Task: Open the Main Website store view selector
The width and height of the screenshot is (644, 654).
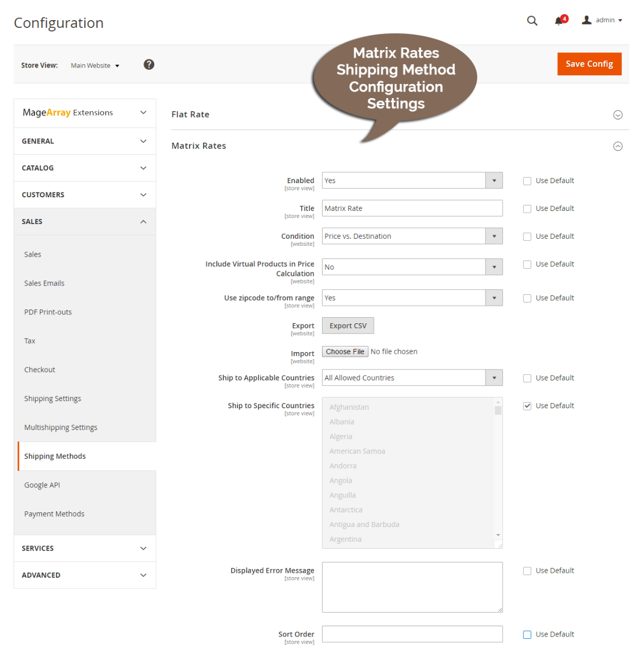Action: pyautogui.click(x=95, y=65)
